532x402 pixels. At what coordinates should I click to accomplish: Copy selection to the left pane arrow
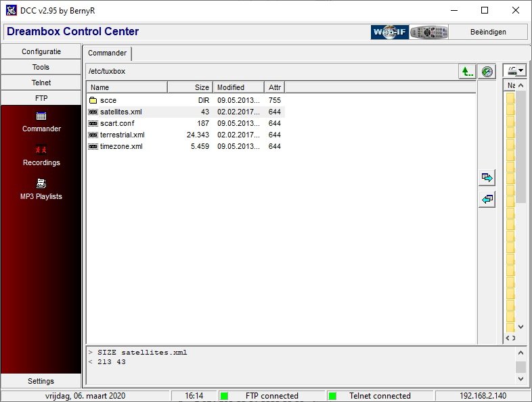pyautogui.click(x=487, y=199)
